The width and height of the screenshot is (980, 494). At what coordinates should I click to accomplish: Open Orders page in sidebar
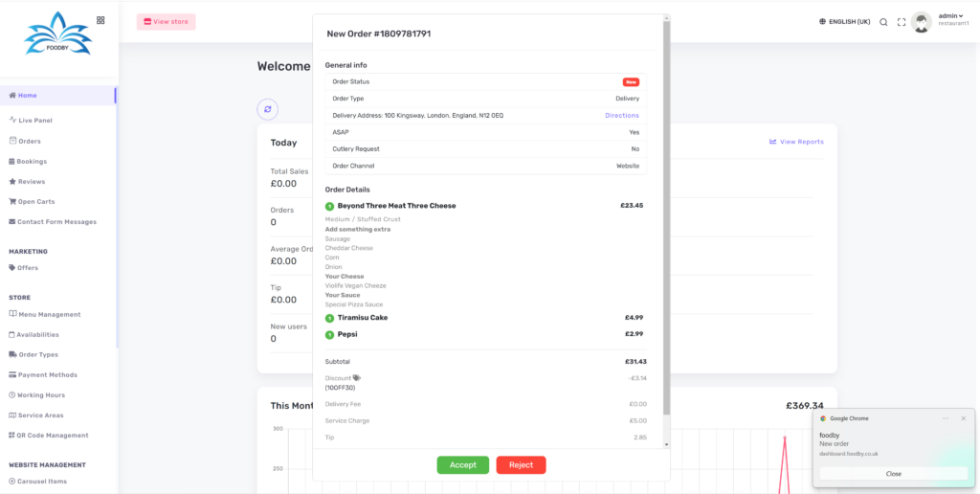coord(29,141)
